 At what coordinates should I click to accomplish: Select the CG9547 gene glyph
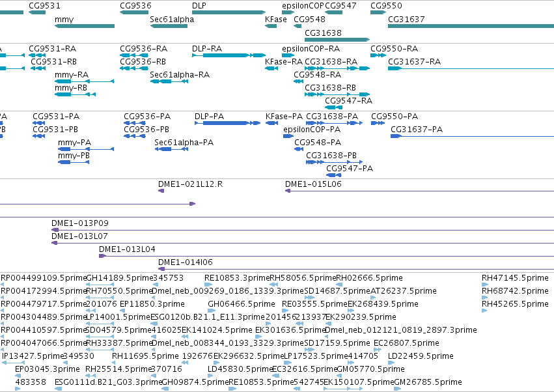[x=333, y=12]
